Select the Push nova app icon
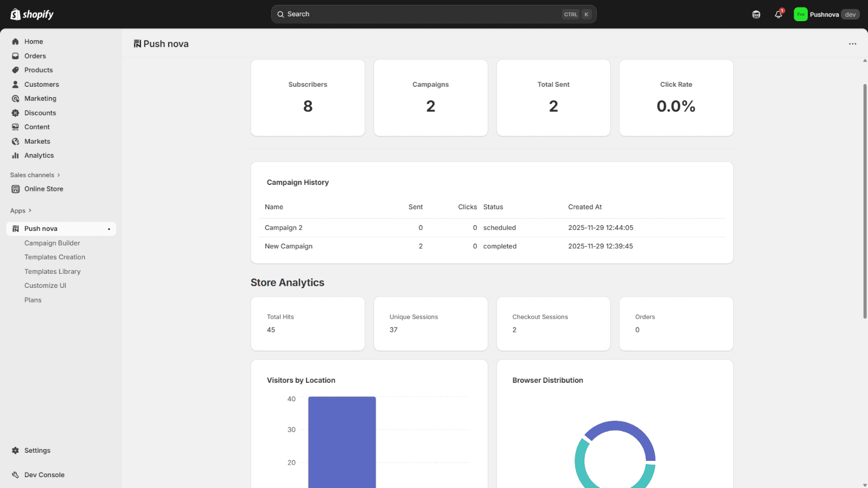Screen dimensions: 868x488 (x=15, y=228)
